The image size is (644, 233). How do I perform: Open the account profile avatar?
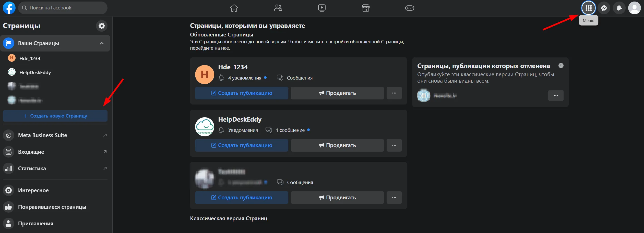tap(635, 8)
